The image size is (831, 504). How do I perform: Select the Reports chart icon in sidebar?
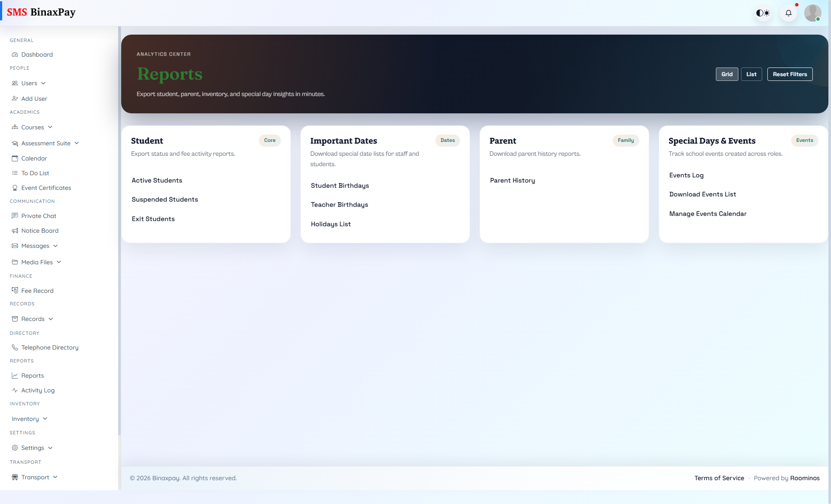pyautogui.click(x=15, y=376)
